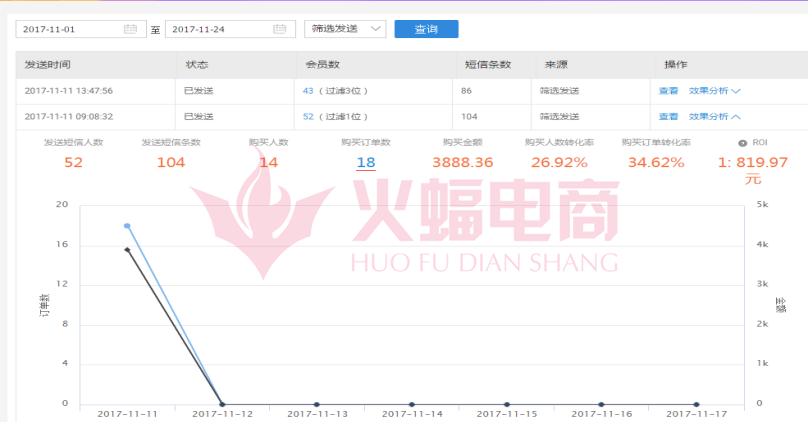Screen dimensions: 809x423
Task: Click the purchase amount value 3888.36
Action: coord(463,162)
